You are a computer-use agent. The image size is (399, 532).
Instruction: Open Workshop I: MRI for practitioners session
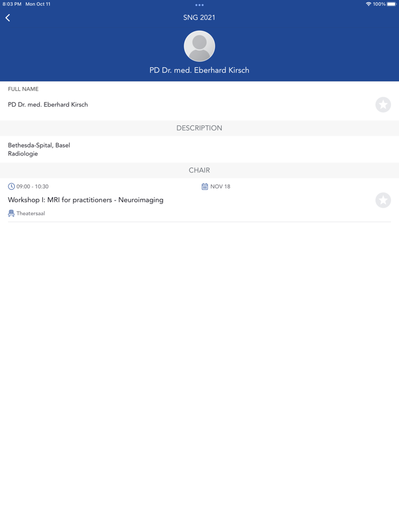[85, 200]
